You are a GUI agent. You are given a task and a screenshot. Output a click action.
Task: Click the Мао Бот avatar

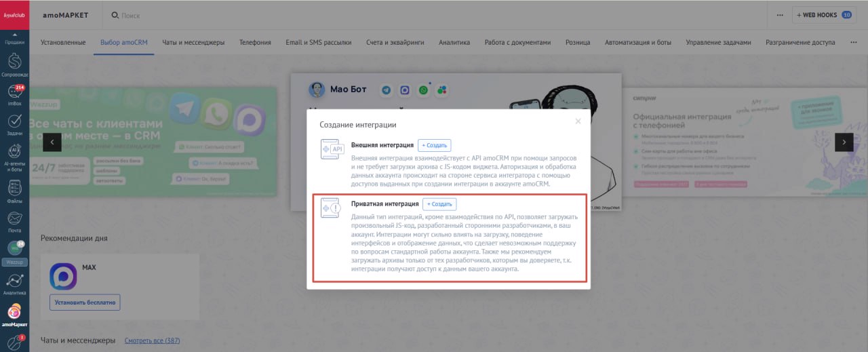pos(317,90)
